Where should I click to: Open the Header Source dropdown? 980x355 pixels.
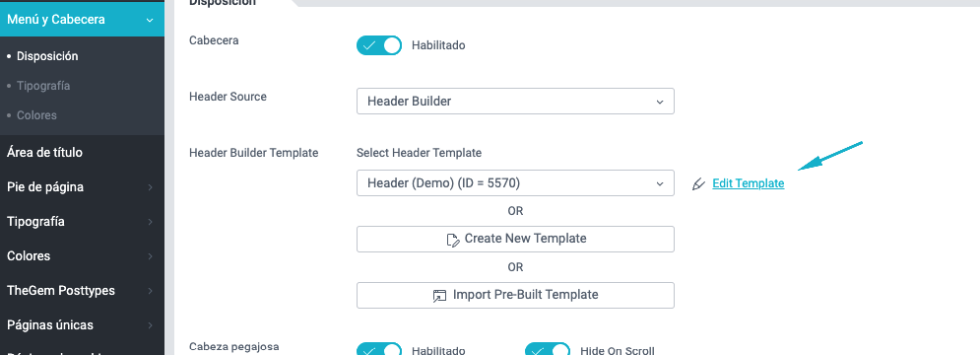(516, 102)
